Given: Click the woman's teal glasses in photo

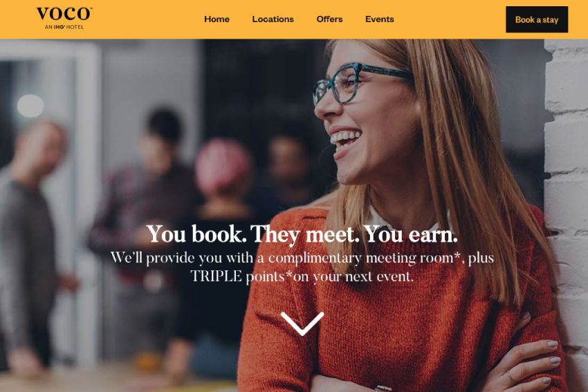Looking at the screenshot, I should click(x=360, y=82).
